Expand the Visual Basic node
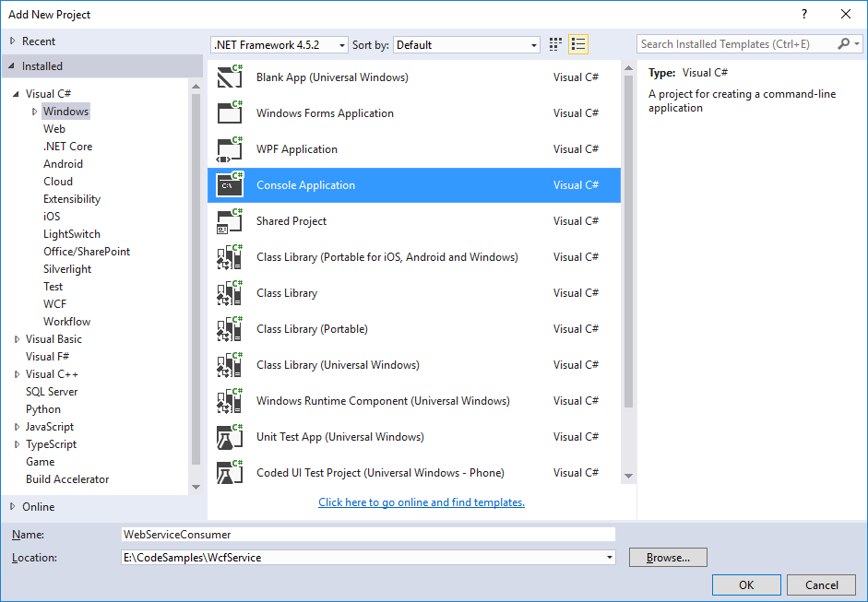 click(18, 339)
